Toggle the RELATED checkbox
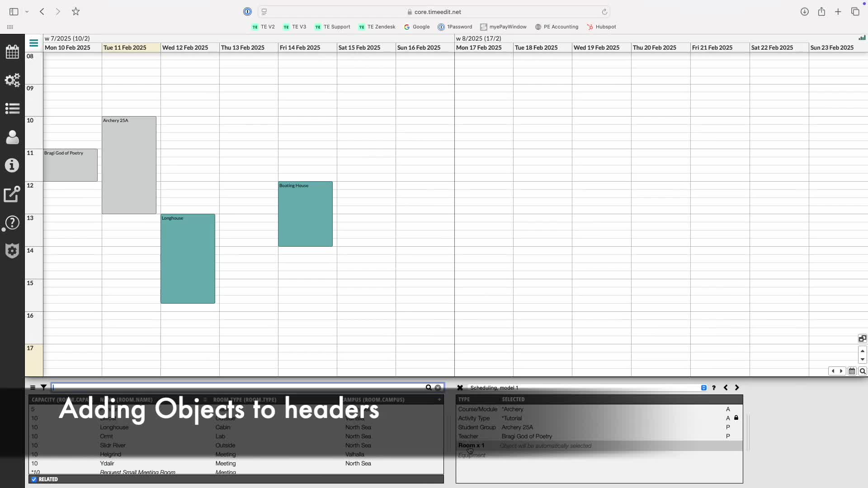Viewport: 868px width, 488px height. (x=34, y=479)
